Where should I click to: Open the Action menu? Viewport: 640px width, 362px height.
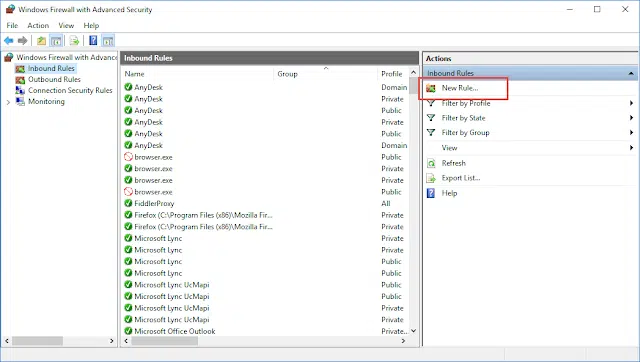coord(38,25)
